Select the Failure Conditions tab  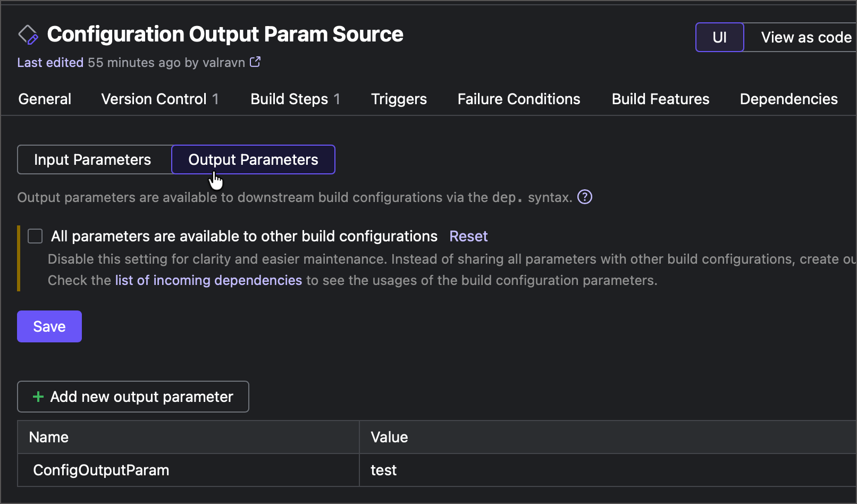pos(519,99)
